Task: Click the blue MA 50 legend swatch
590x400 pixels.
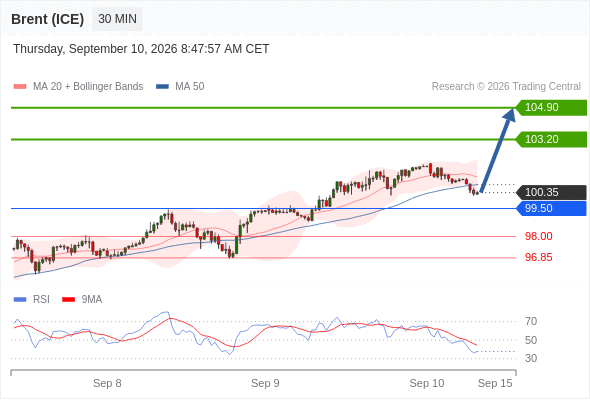Action: click(x=162, y=87)
